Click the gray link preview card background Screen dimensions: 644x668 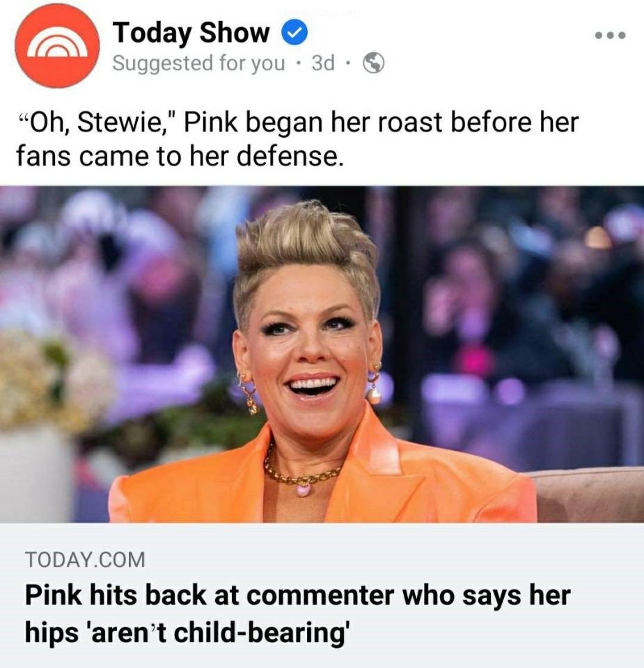(x=322, y=596)
